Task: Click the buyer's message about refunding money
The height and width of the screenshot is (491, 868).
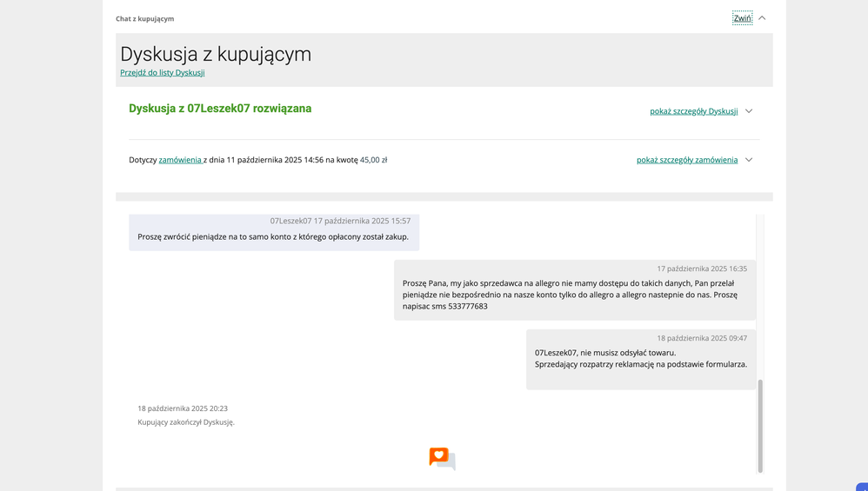Action: click(273, 236)
